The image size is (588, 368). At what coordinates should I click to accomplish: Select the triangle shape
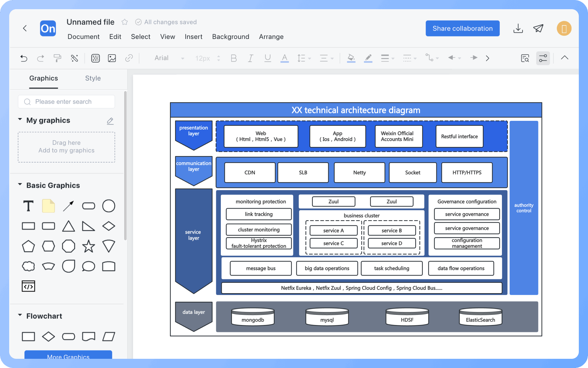coord(68,226)
